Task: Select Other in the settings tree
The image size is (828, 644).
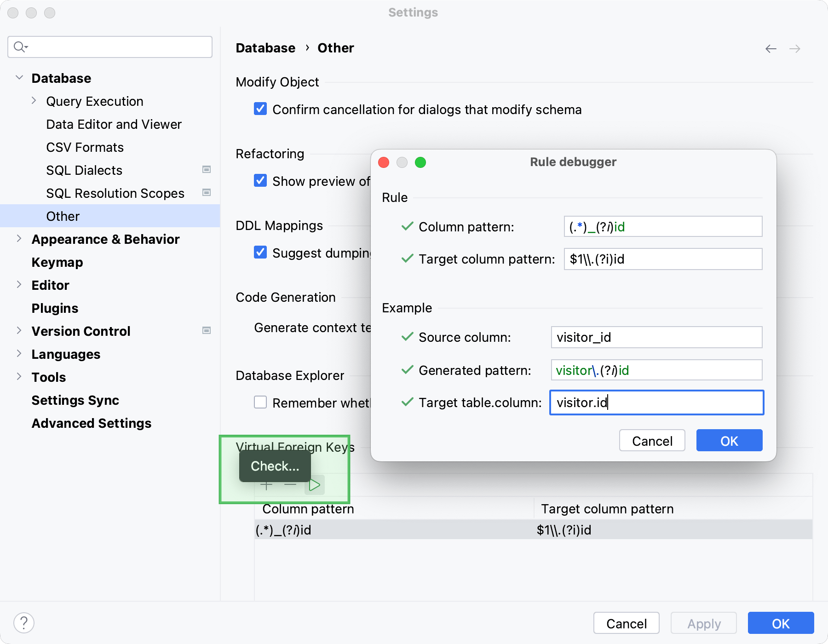Action: click(x=63, y=216)
